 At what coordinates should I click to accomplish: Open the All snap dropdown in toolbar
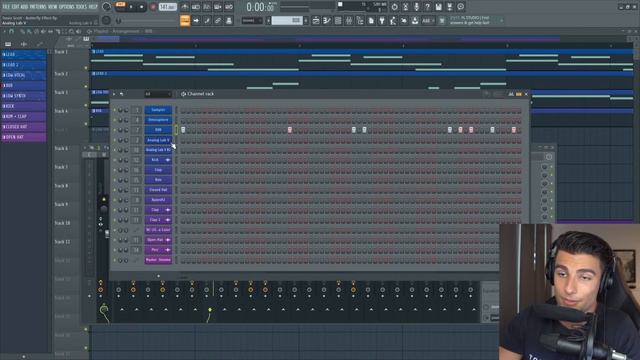point(427,20)
